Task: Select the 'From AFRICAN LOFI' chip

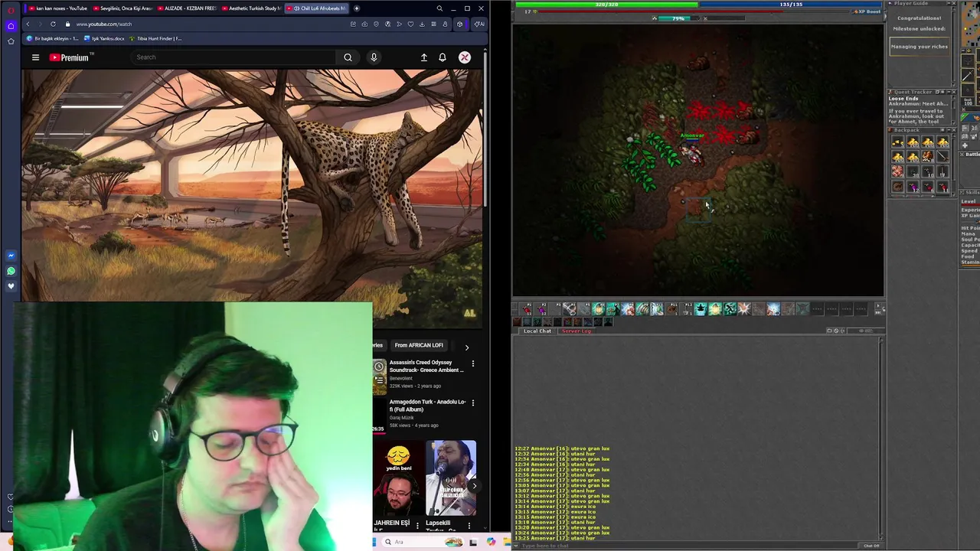Action: 419,345
